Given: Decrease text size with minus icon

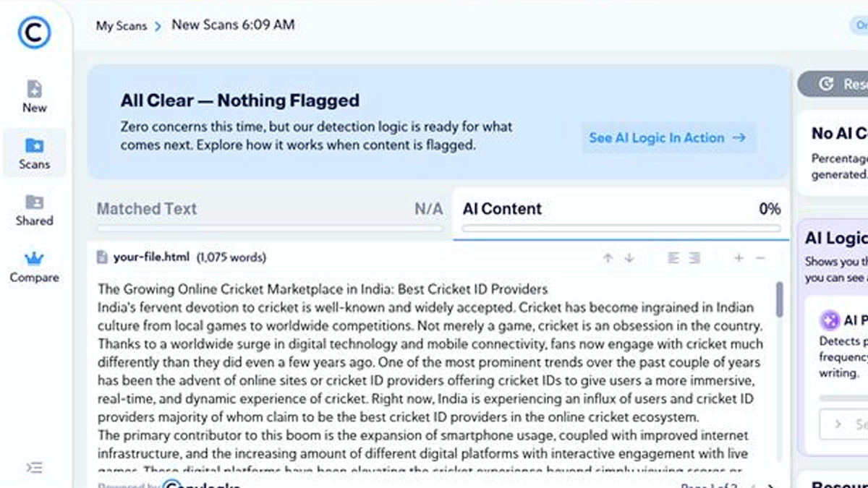Looking at the screenshot, I should click(x=760, y=258).
